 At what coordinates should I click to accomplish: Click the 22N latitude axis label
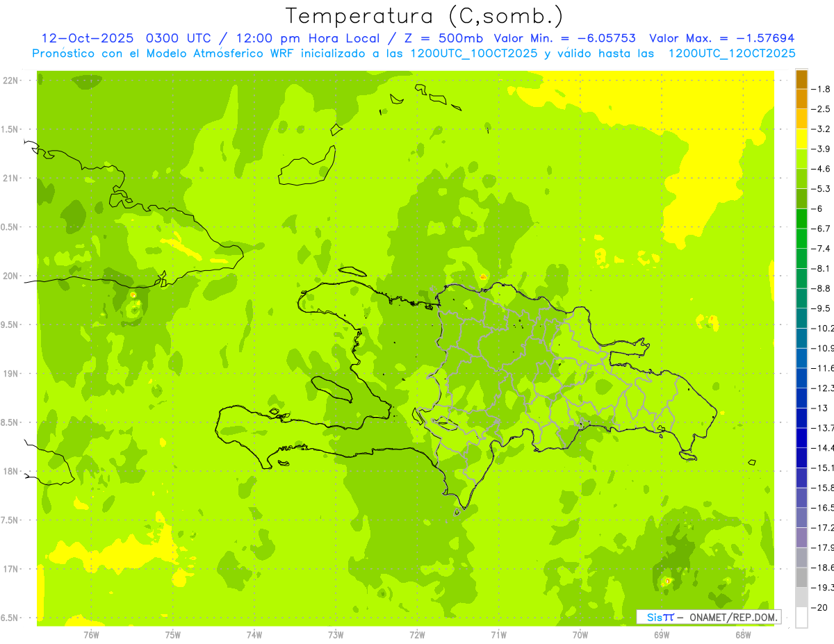tap(10, 81)
